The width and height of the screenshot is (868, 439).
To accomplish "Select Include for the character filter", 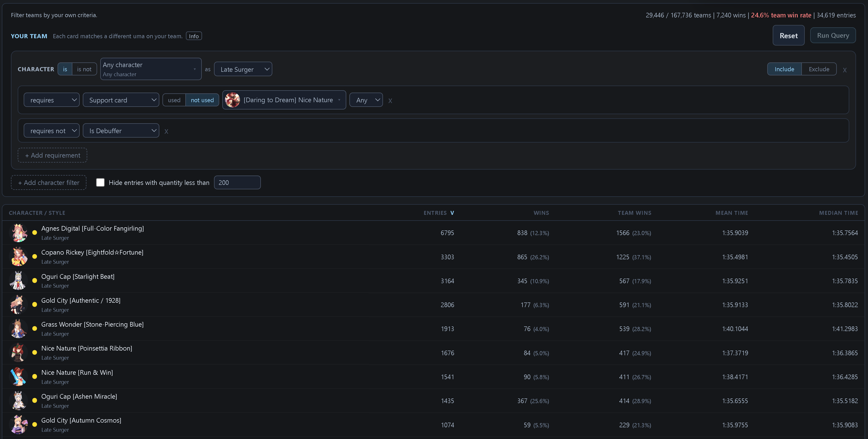I will (784, 69).
